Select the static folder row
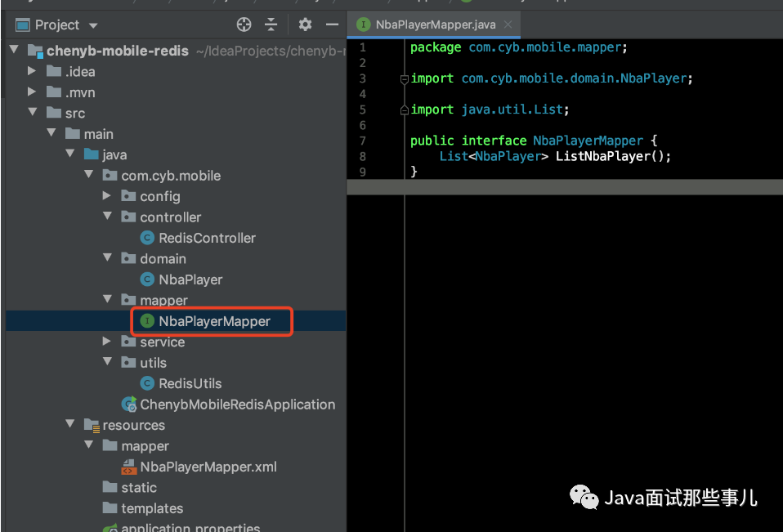This screenshot has width=783, height=532. pyautogui.click(x=139, y=488)
